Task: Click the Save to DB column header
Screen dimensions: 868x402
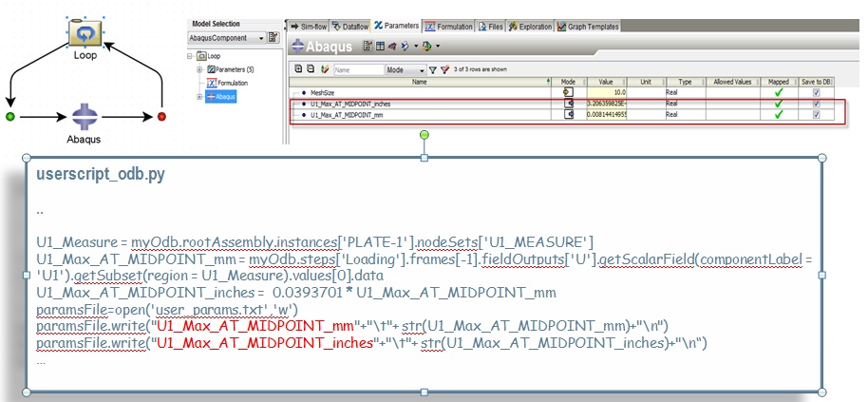Action: point(817,82)
